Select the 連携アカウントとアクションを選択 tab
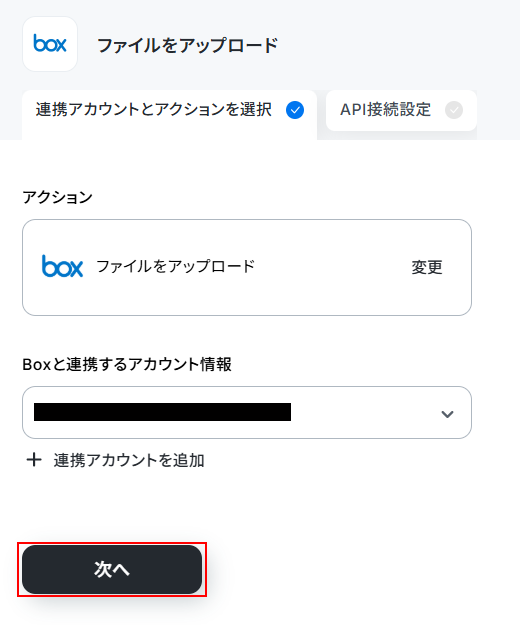This screenshot has height=625, width=520. (169, 115)
